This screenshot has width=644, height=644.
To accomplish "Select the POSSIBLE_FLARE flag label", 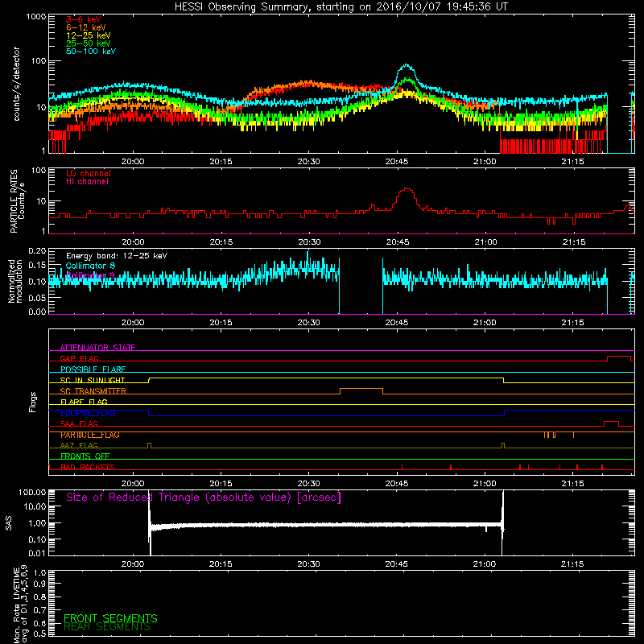I will pyautogui.click(x=93, y=369).
